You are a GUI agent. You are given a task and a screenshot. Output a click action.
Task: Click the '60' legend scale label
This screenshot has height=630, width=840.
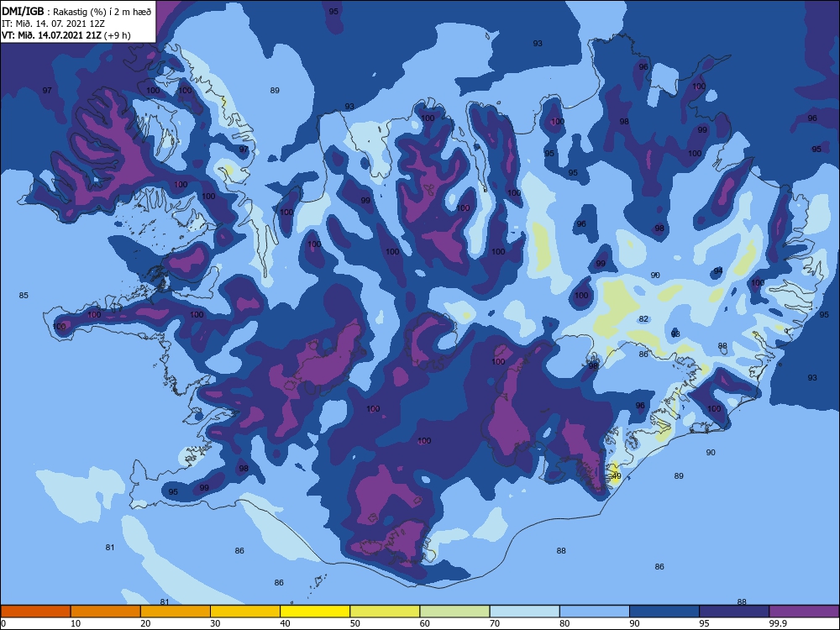[425, 623]
